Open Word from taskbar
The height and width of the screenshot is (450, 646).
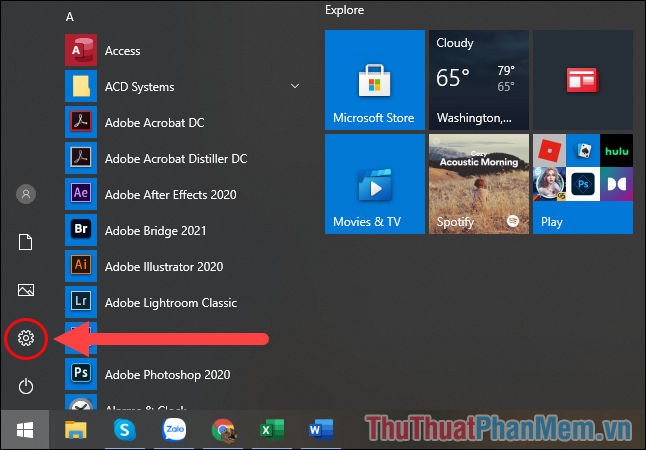coord(321,430)
